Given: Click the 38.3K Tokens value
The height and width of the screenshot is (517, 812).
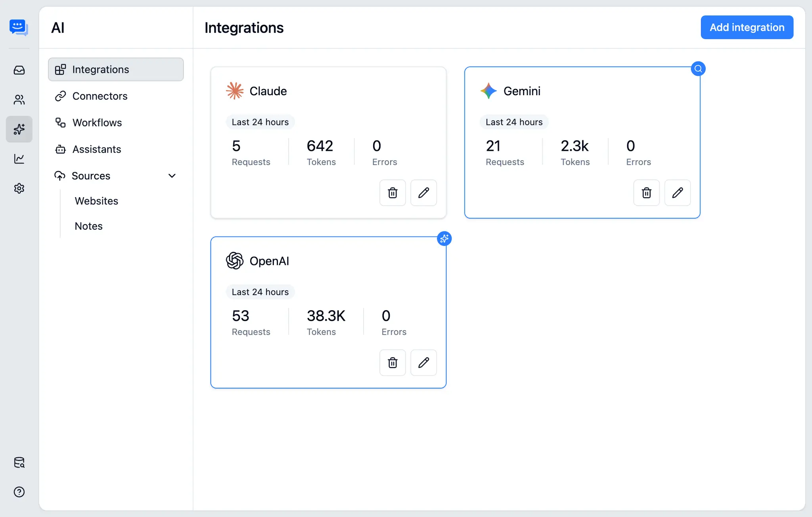Looking at the screenshot, I should pyautogui.click(x=326, y=316).
